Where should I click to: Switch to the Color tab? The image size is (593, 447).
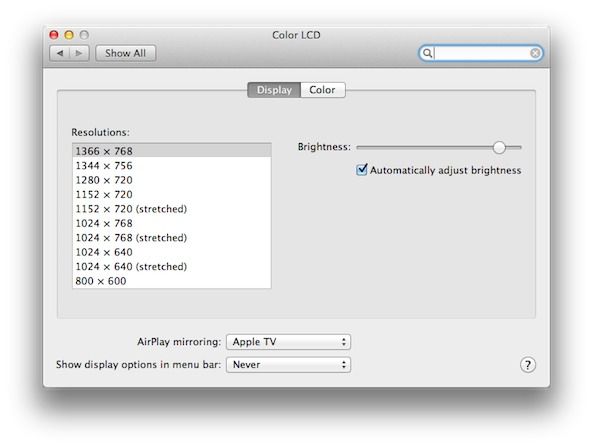pyautogui.click(x=322, y=90)
